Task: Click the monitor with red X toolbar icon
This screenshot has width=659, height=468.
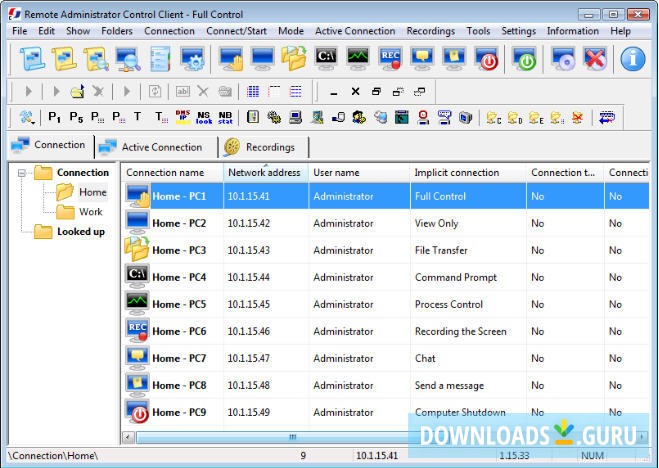Action: tap(595, 59)
